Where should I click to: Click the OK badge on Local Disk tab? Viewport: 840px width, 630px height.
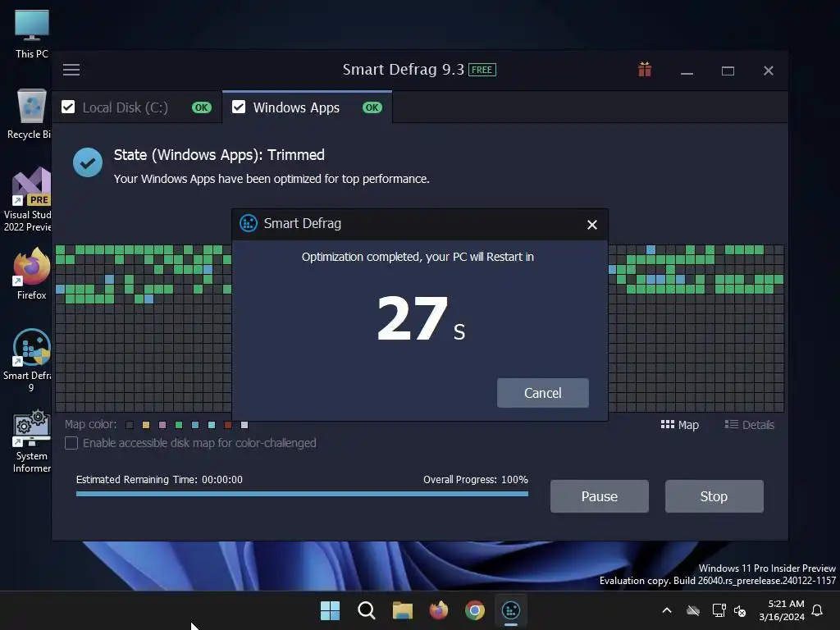[x=202, y=107]
